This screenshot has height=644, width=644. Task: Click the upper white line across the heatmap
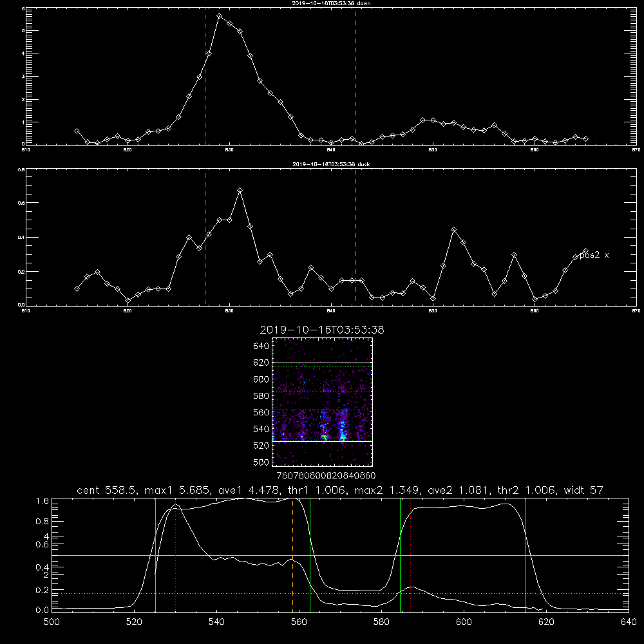[323, 363]
